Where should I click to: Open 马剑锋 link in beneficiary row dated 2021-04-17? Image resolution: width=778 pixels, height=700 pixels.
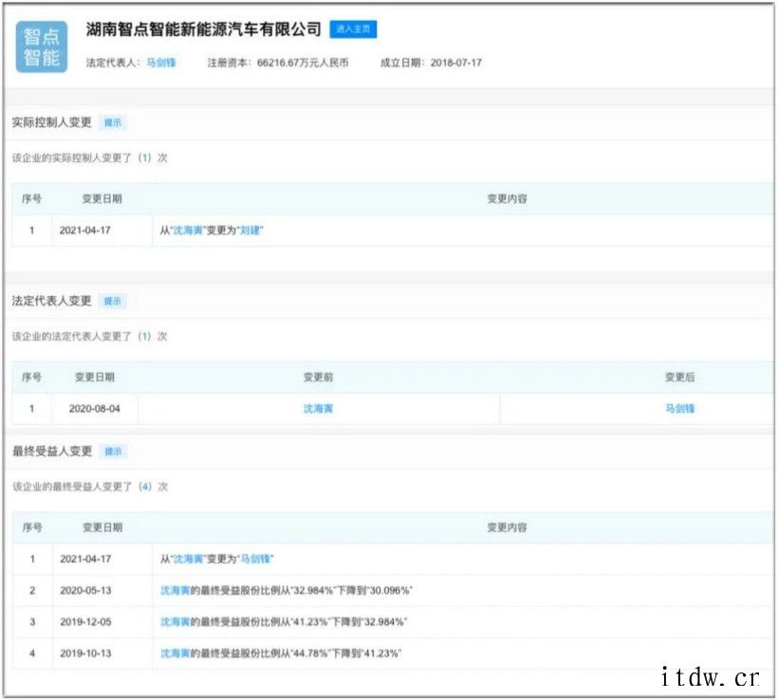click(255, 559)
